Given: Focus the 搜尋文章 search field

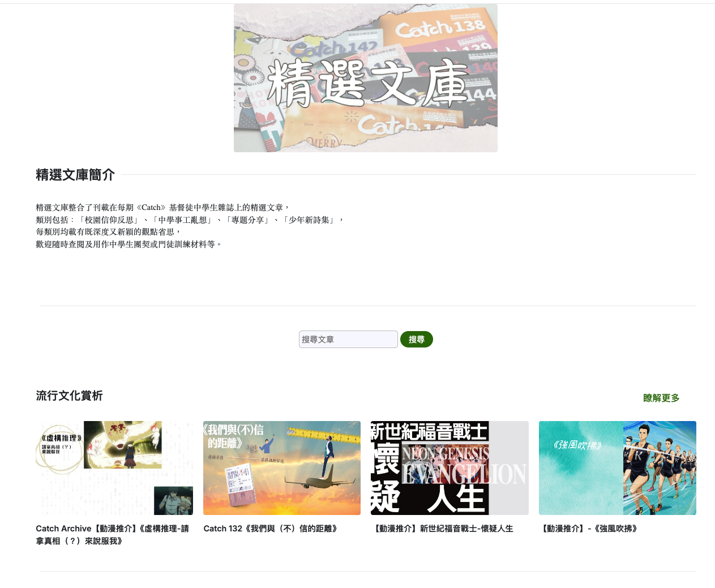Looking at the screenshot, I should 348,340.
